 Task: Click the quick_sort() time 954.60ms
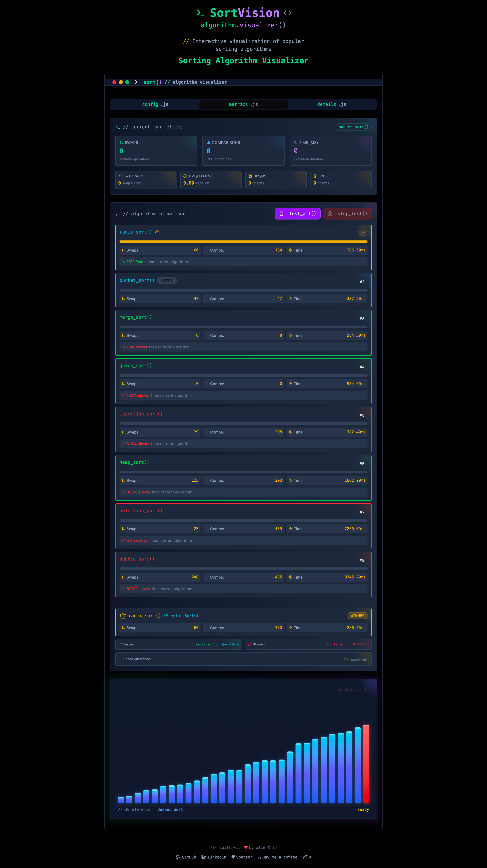pos(356,384)
